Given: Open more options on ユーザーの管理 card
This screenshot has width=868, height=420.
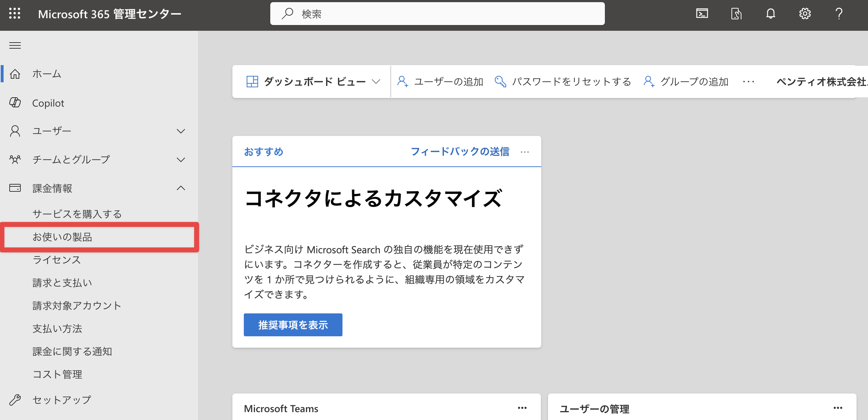Looking at the screenshot, I should [838, 408].
